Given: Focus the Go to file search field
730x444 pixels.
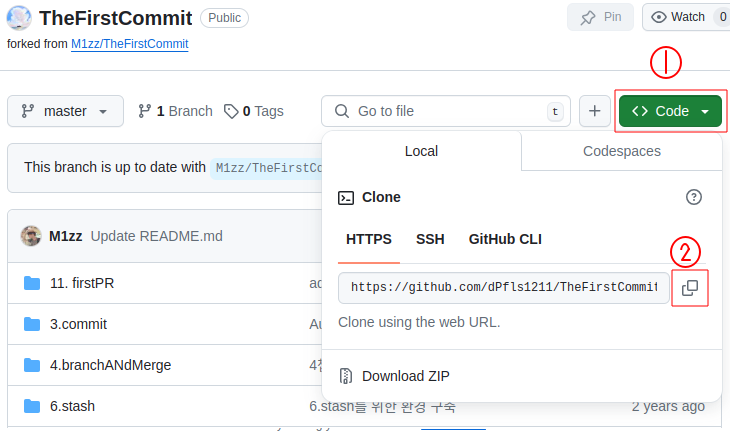Looking at the screenshot, I should 446,111.
